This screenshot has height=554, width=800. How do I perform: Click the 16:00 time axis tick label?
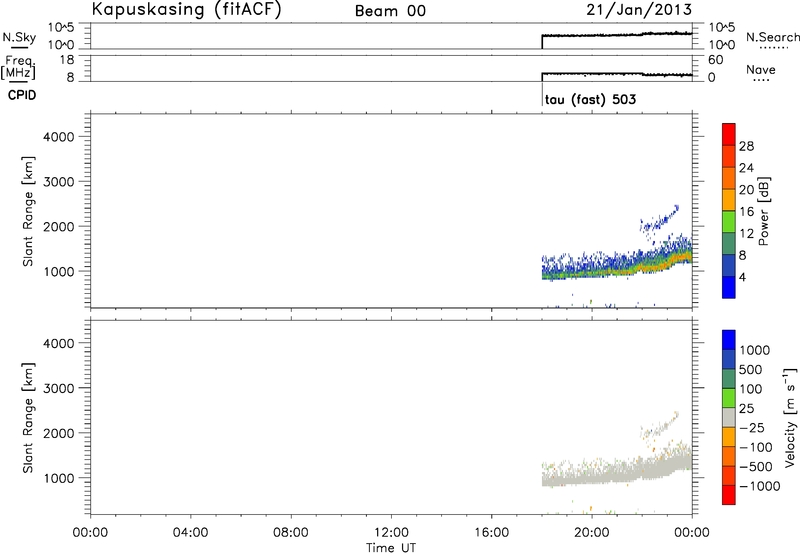click(491, 533)
